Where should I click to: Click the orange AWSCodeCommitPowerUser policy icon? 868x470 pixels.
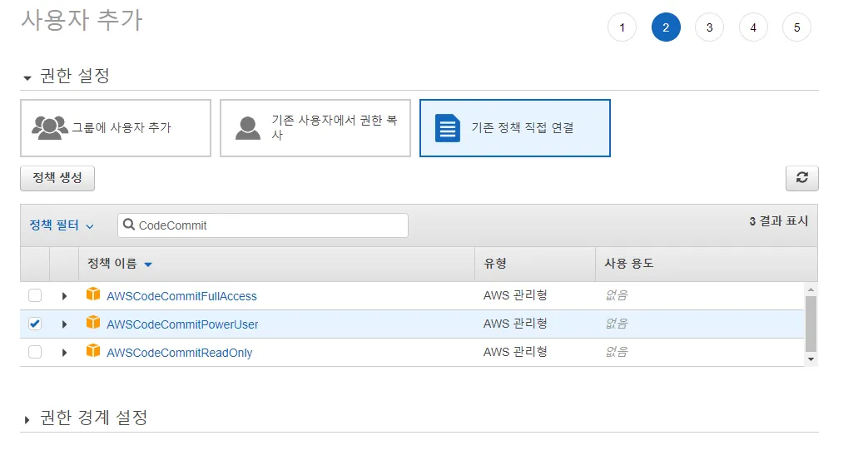click(93, 323)
